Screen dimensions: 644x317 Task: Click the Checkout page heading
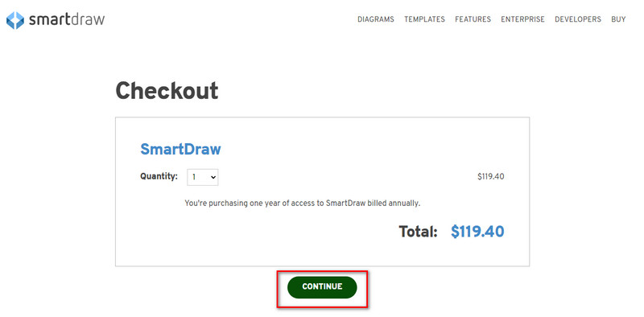click(x=167, y=91)
